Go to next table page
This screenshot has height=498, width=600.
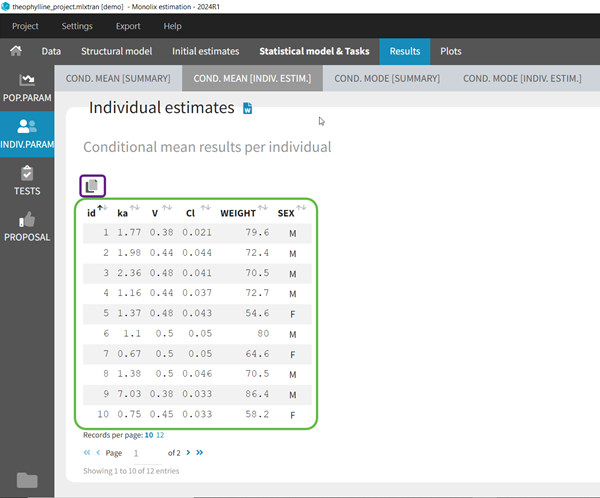pyautogui.click(x=188, y=452)
